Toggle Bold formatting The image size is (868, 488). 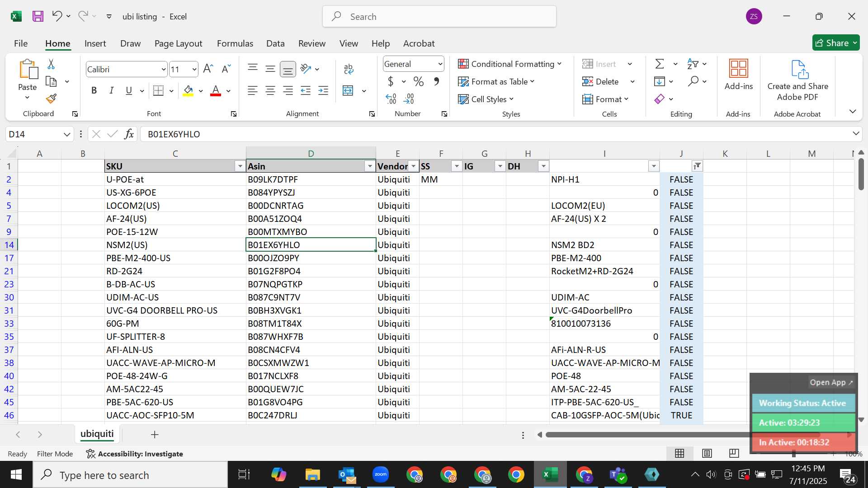pyautogui.click(x=94, y=91)
